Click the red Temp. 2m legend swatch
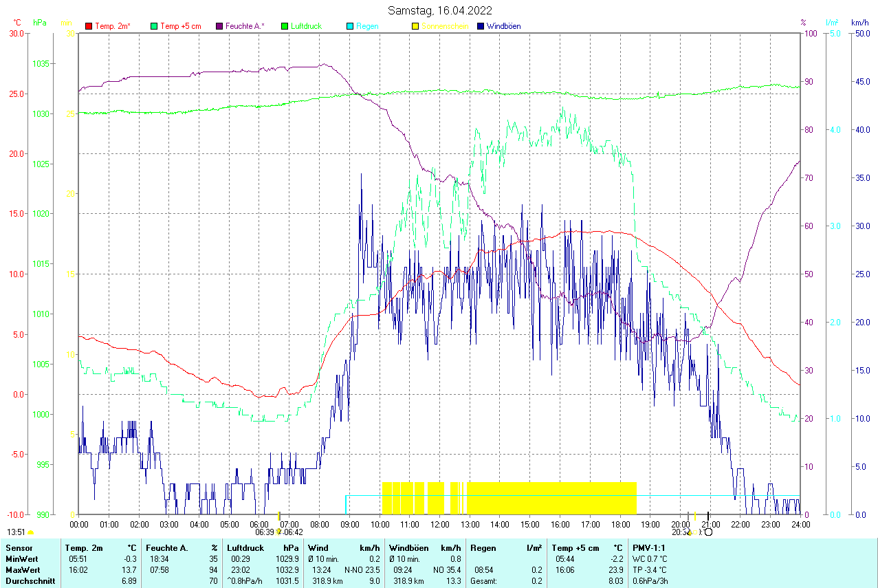The width and height of the screenshot is (878, 588). click(89, 26)
